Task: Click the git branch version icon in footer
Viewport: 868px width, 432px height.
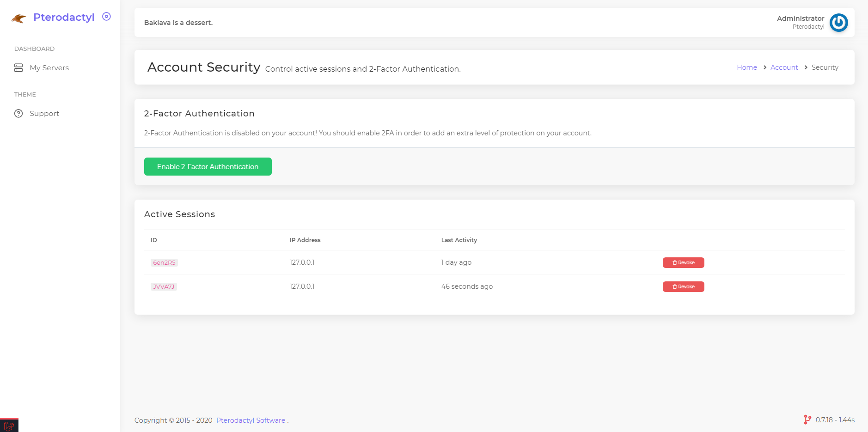Action: tap(807, 420)
